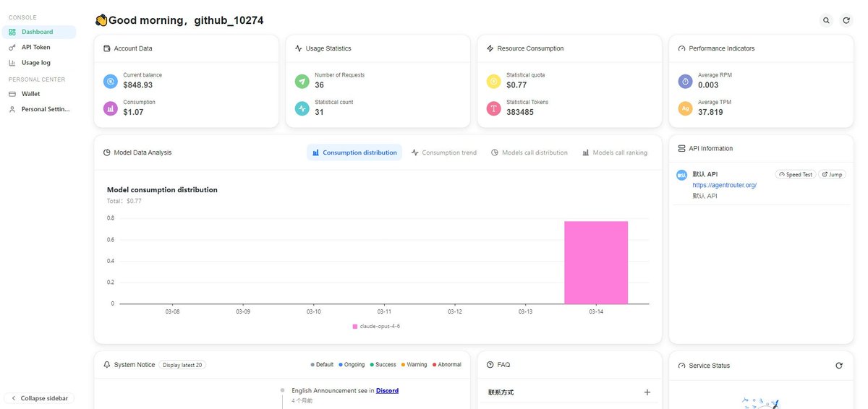
Task: Switch to Models call distribution tab
Action: coord(529,152)
